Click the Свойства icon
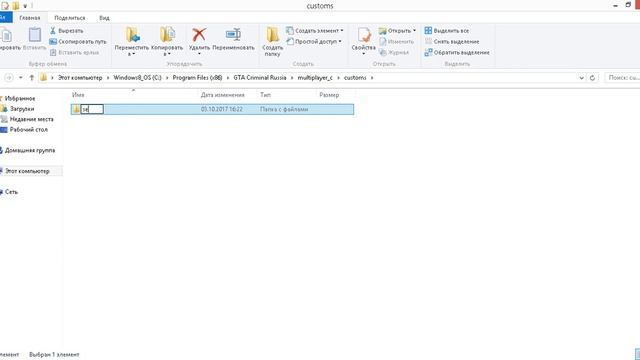The height and width of the screenshot is (360, 640). [x=363, y=35]
